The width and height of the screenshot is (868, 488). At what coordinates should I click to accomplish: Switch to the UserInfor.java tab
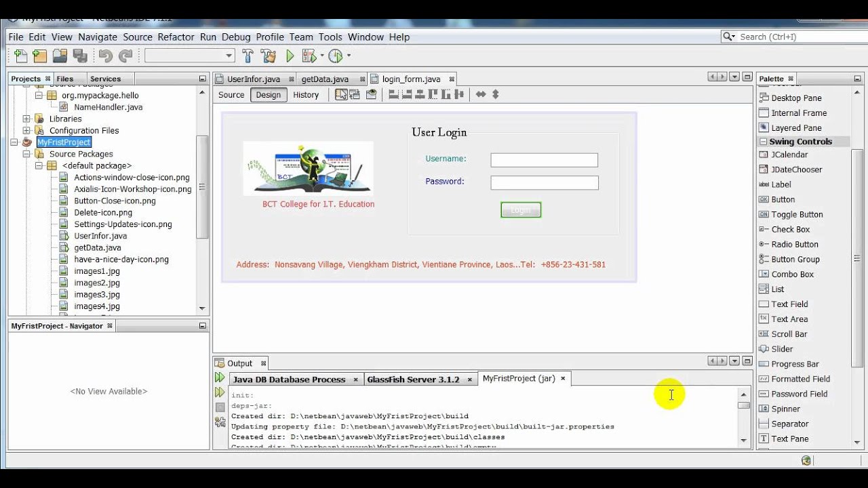[254, 79]
